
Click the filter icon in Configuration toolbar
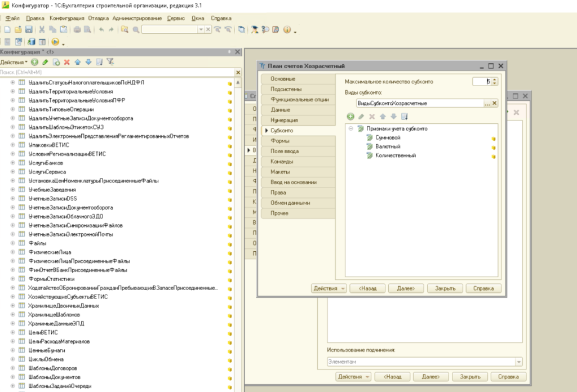tap(110, 62)
